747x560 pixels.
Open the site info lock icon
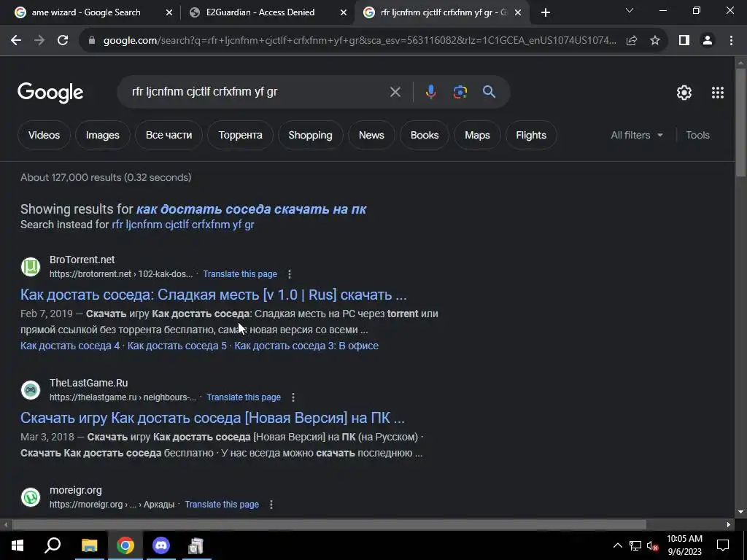[92, 41]
